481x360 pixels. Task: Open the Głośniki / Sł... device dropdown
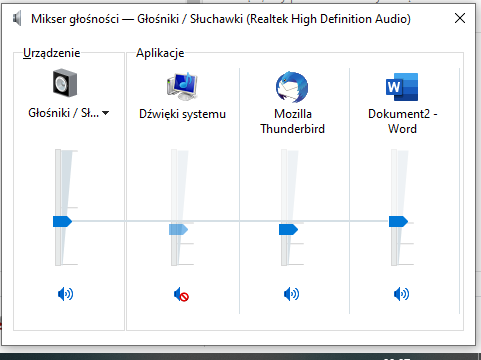(105, 113)
